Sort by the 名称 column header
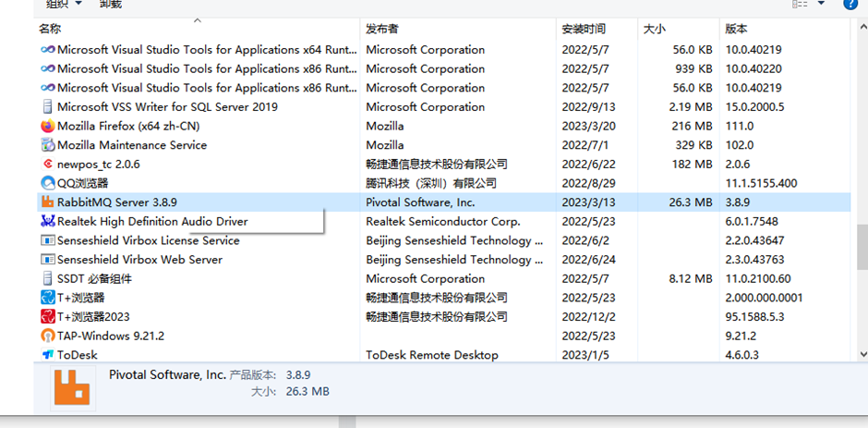 click(50, 30)
